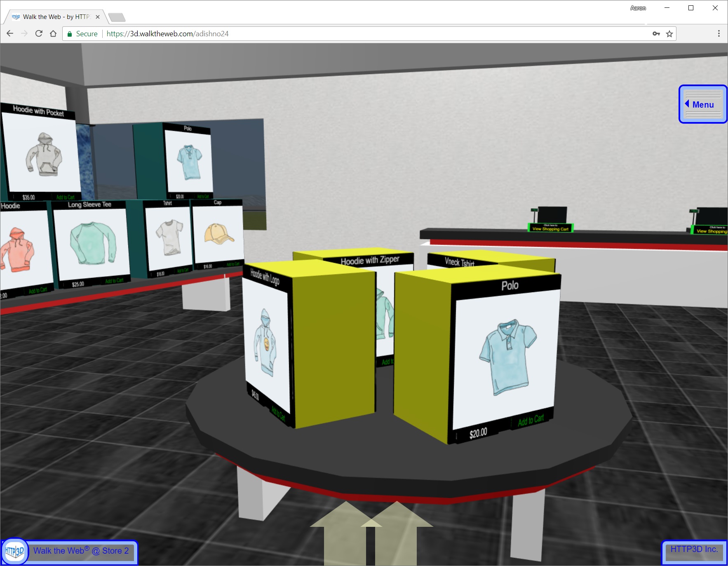Open Walk the Web @ Store 2 link
728x566 pixels.
pos(81,551)
